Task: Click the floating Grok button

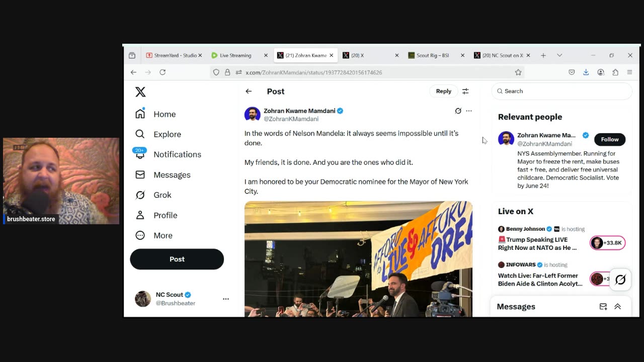Action: (x=620, y=280)
